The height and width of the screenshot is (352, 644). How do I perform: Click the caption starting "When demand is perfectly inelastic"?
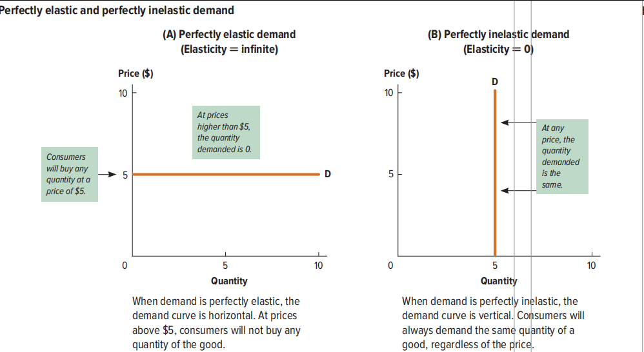tap(493, 322)
